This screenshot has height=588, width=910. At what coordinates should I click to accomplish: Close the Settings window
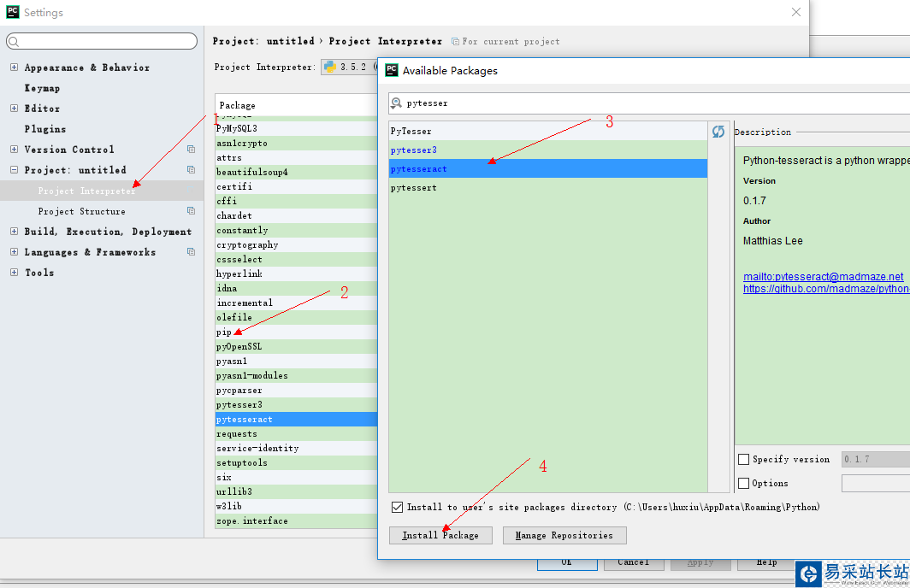pos(796,12)
